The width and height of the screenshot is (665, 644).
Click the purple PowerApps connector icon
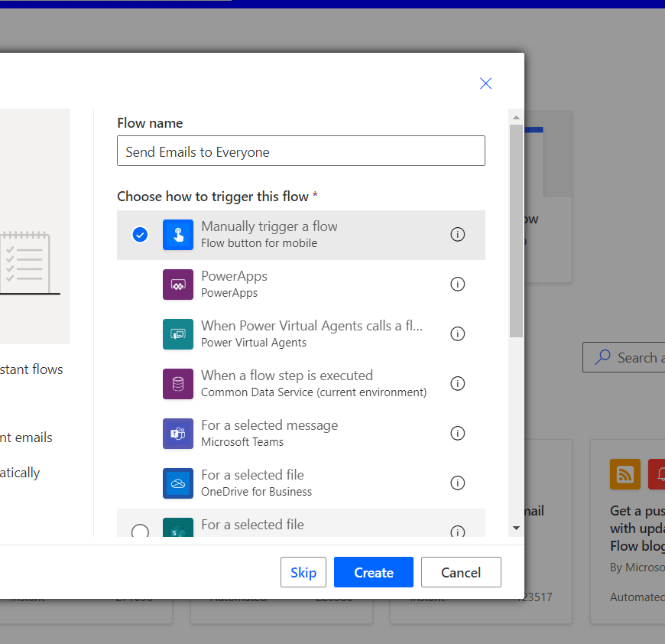178,285
